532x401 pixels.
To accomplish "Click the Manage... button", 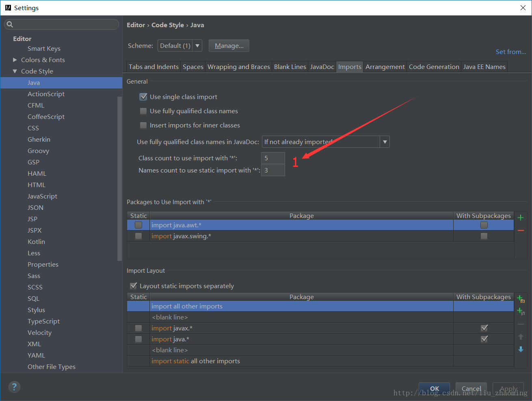I will tap(229, 46).
